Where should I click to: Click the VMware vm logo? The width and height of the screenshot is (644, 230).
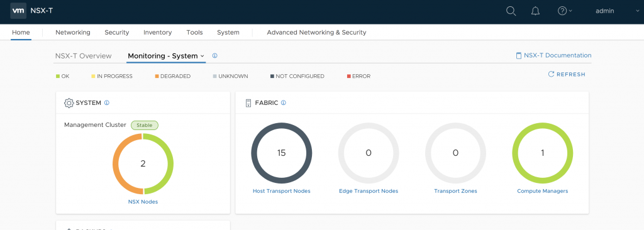[x=18, y=11]
